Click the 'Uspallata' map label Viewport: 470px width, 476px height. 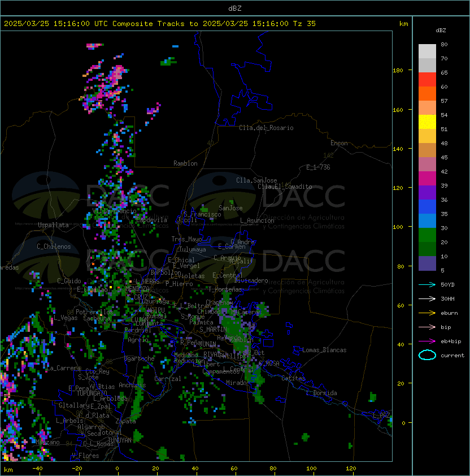[53, 225]
